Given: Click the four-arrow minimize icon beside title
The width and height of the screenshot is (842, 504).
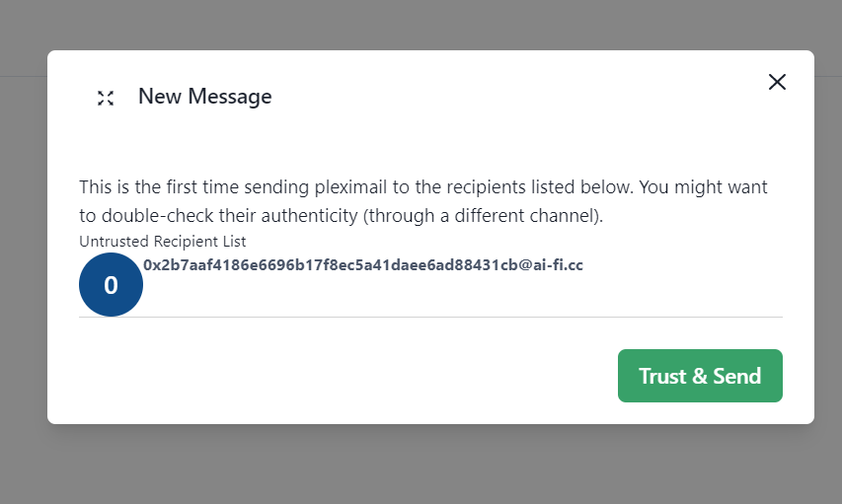Looking at the screenshot, I should coord(106,98).
